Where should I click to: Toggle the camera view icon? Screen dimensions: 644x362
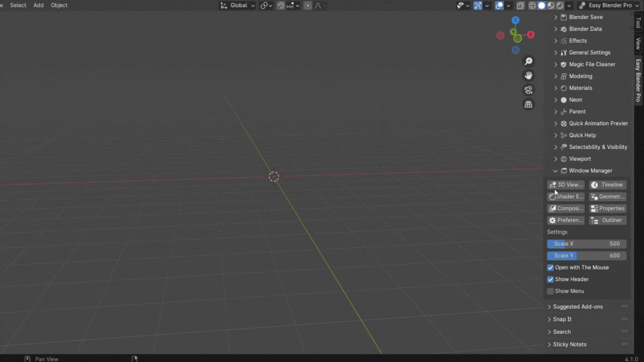(528, 90)
